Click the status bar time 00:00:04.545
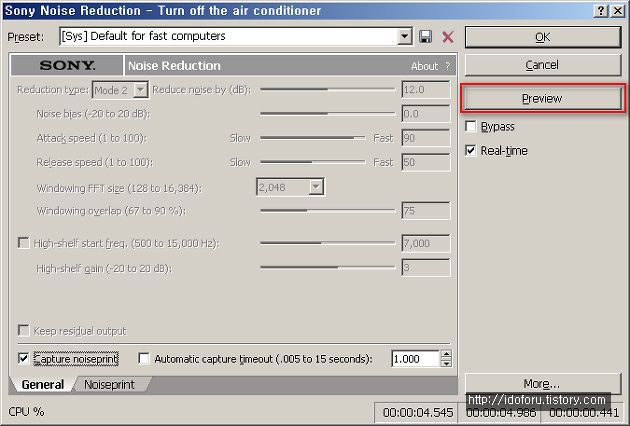Screen dimensions: 630x426 [417, 413]
